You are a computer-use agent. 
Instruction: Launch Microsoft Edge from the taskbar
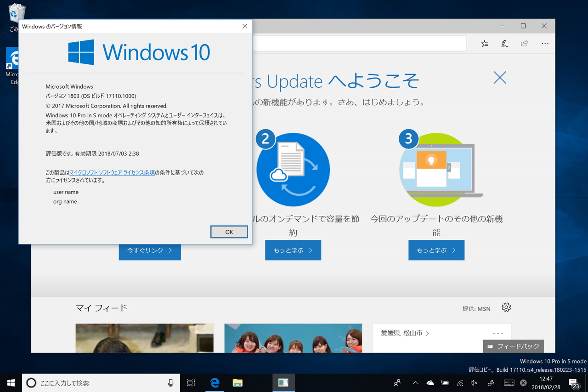[215, 382]
